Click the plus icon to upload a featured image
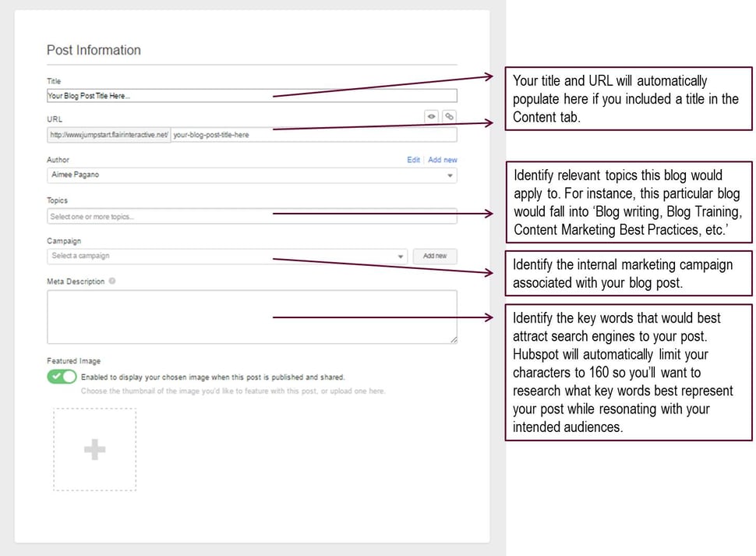Viewport: 756px width, 556px height. coord(94,449)
